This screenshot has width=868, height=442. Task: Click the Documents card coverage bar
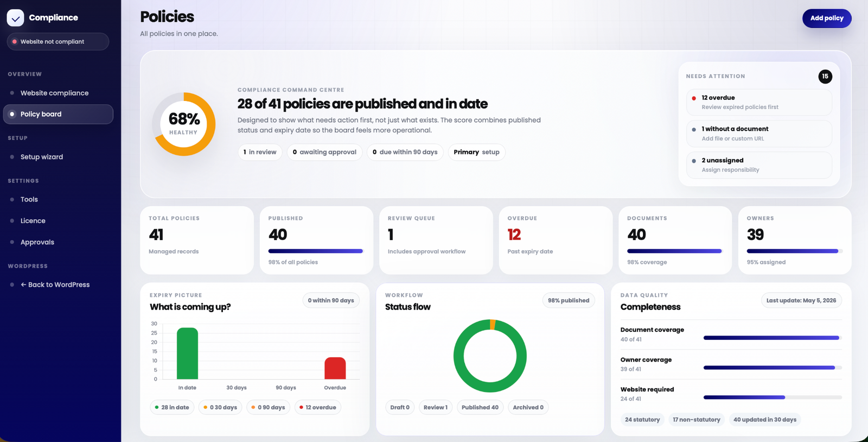pyautogui.click(x=675, y=251)
